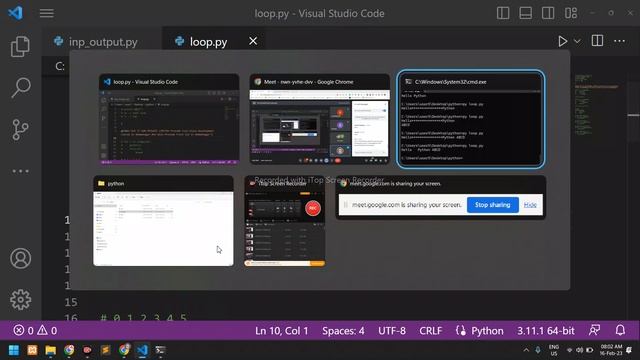Open editor More Actions ellipsis
The image size is (640, 360).
619,41
